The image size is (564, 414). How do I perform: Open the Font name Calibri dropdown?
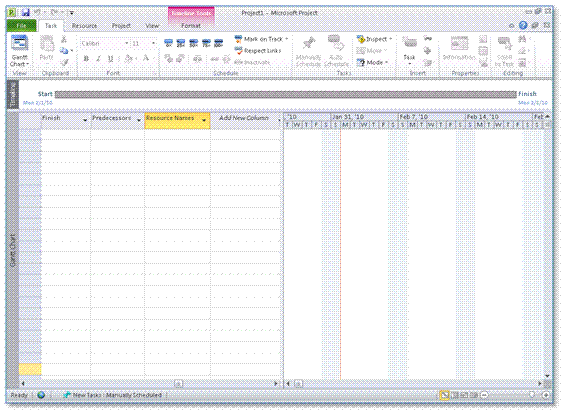pyautogui.click(x=127, y=43)
